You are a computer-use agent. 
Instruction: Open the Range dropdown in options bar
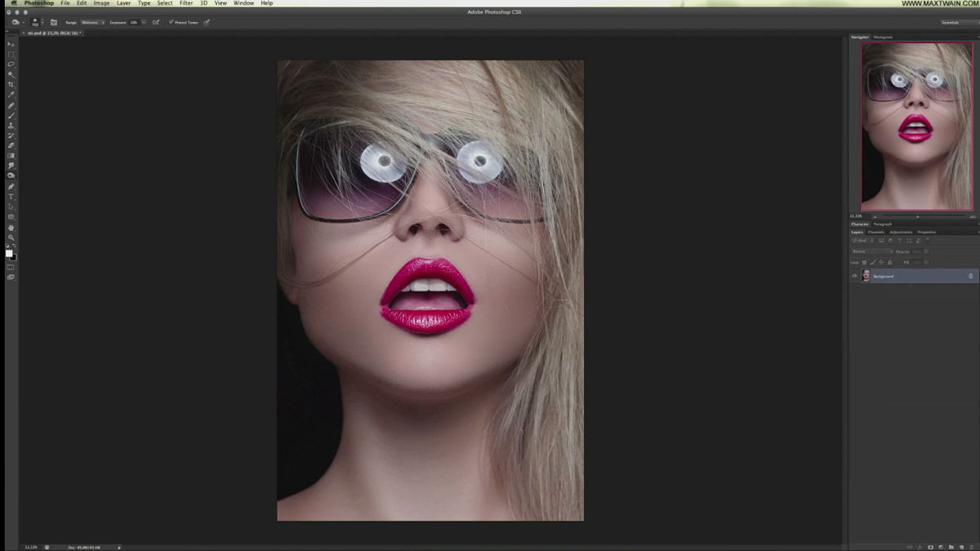click(92, 22)
